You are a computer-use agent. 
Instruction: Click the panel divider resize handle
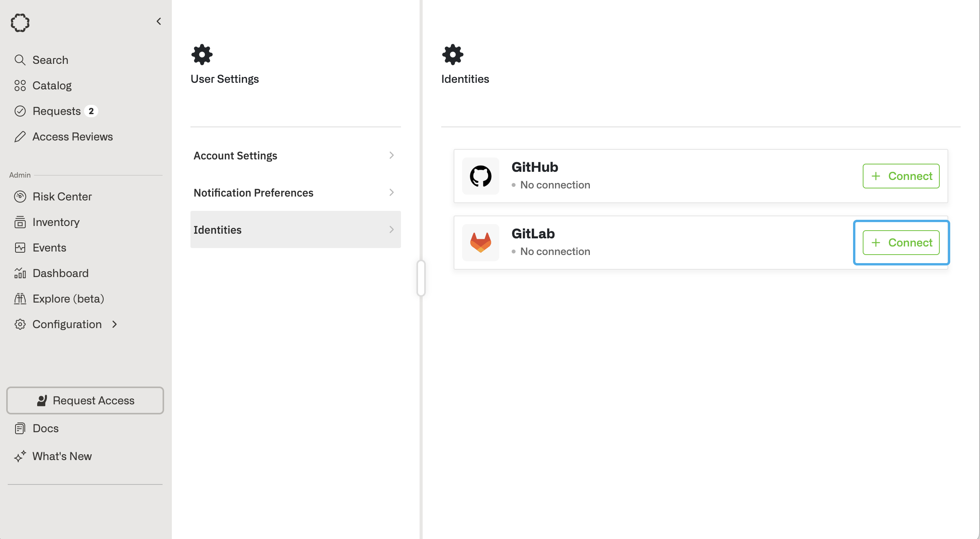point(421,278)
